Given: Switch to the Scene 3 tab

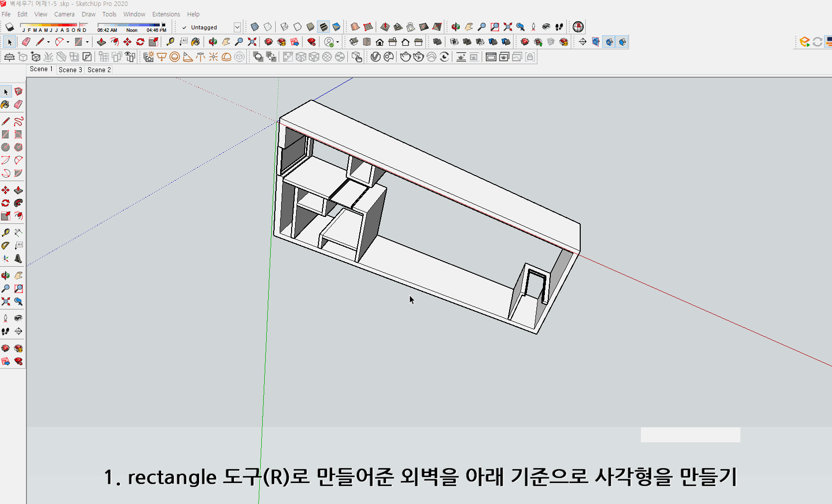Looking at the screenshot, I should (x=70, y=70).
